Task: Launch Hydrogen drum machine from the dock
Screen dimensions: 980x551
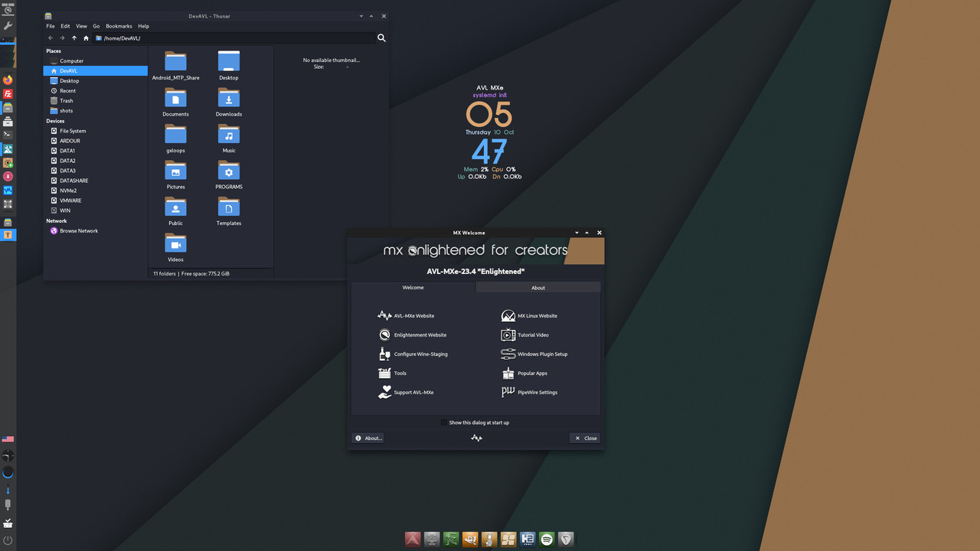Action: pos(528,539)
